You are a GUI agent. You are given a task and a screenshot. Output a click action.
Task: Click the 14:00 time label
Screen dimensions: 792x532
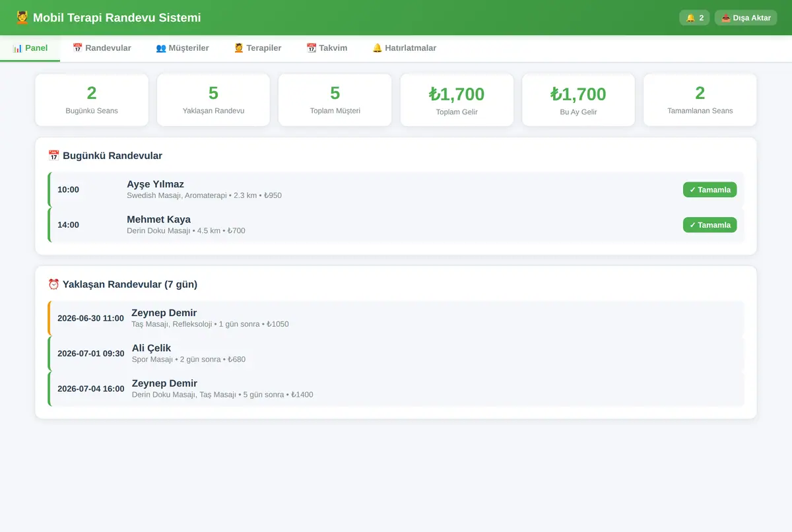point(68,225)
